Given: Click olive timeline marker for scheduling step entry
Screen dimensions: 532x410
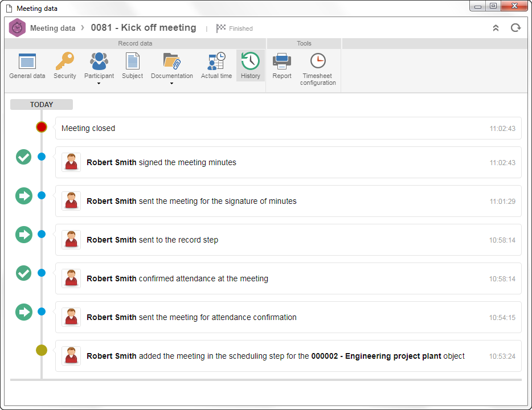Looking at the screenshot, I should point(42,350).
